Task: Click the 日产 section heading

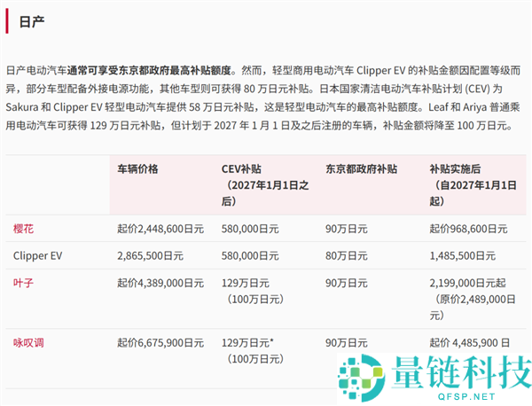Action: coord(32,21)
